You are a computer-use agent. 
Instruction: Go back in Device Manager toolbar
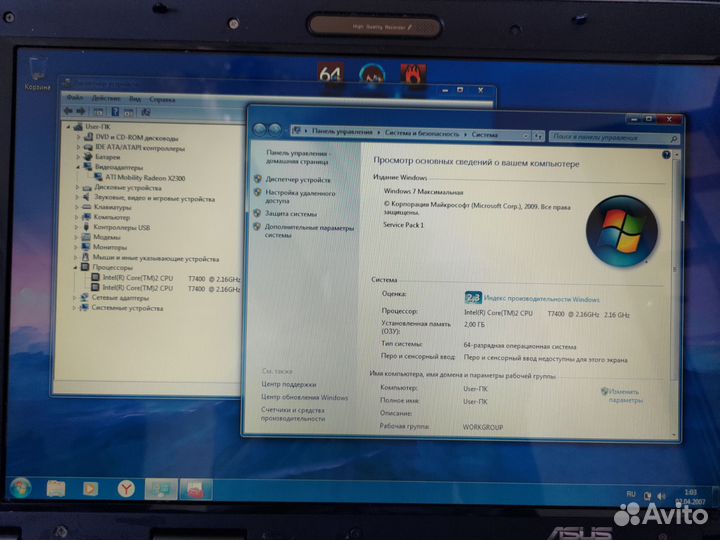[68, 111]
